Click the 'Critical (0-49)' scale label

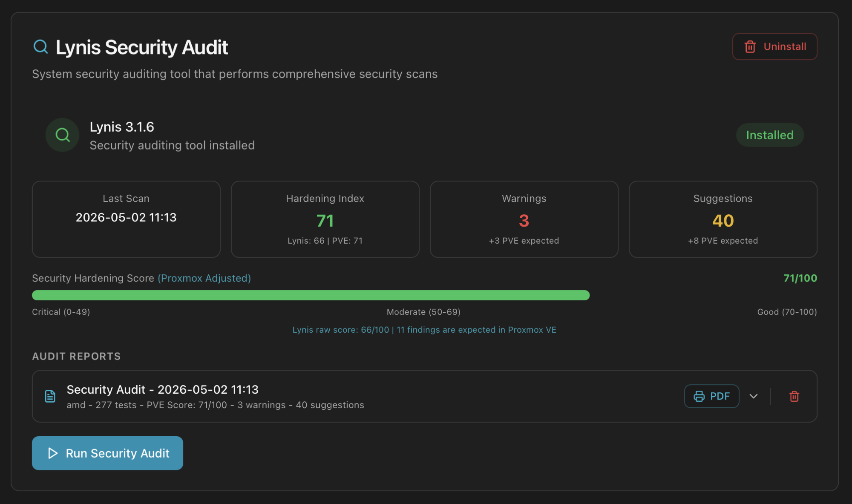(61, 312)
